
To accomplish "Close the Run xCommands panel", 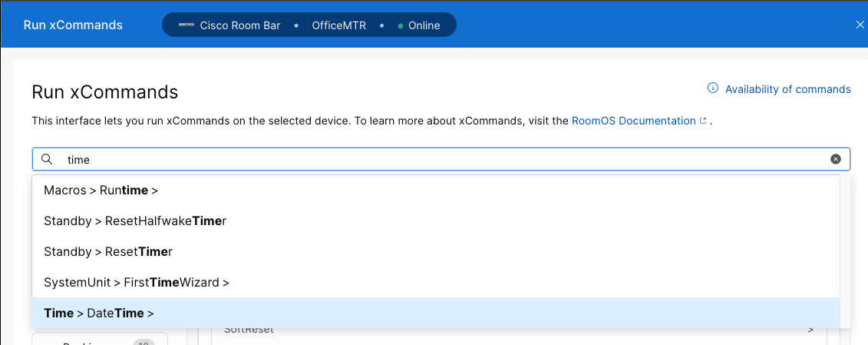I will pyautogui.click(x=860, y=25).
